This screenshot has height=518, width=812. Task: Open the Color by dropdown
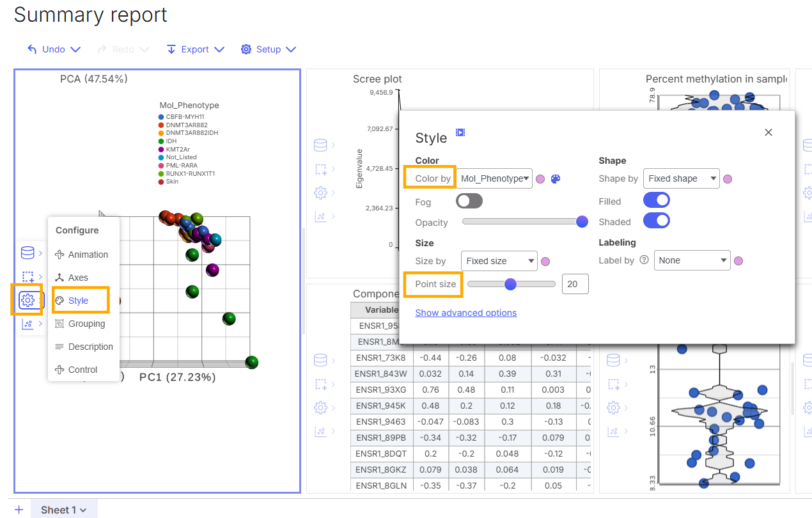494,179
